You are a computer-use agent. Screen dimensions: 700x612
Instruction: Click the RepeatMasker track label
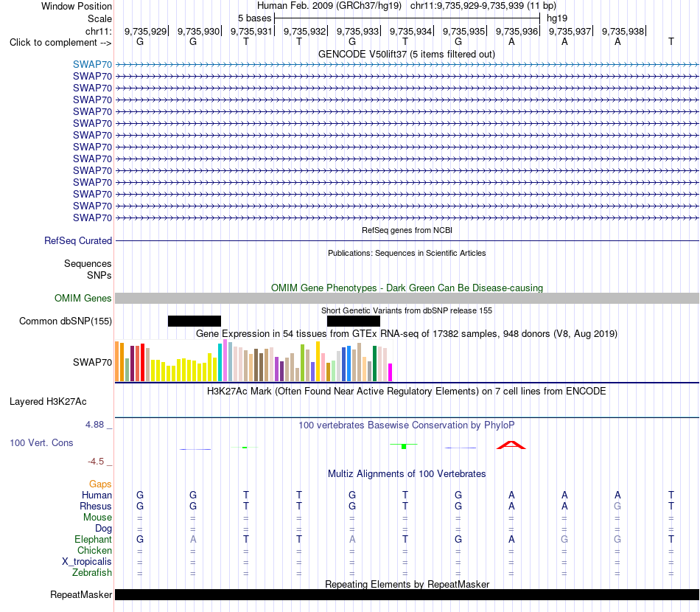[81, 594]
